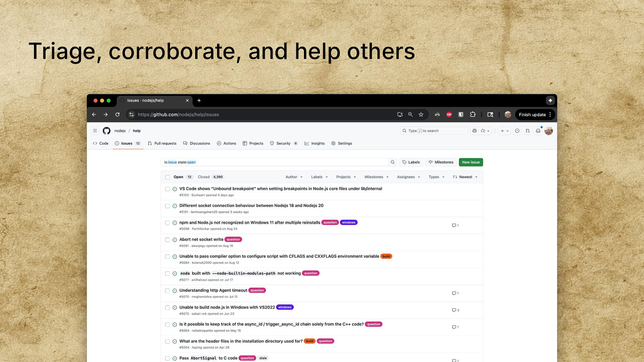Open the Newest sort dropdown
Viewport: 644px width, 362px height.
click(x=465, y=177)
